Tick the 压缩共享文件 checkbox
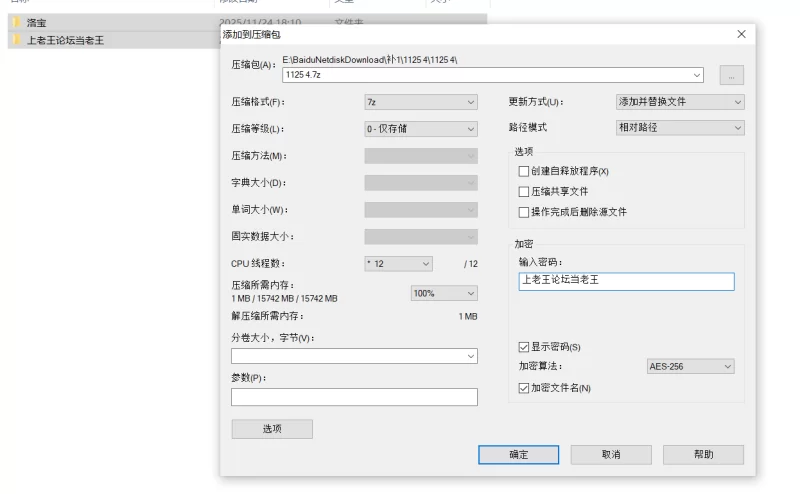The width and height of the screenshot is (800, 494). pos(523,192)
